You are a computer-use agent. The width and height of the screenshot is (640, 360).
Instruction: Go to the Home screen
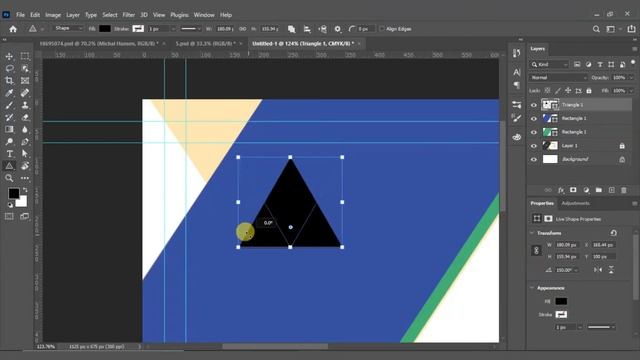13,29
